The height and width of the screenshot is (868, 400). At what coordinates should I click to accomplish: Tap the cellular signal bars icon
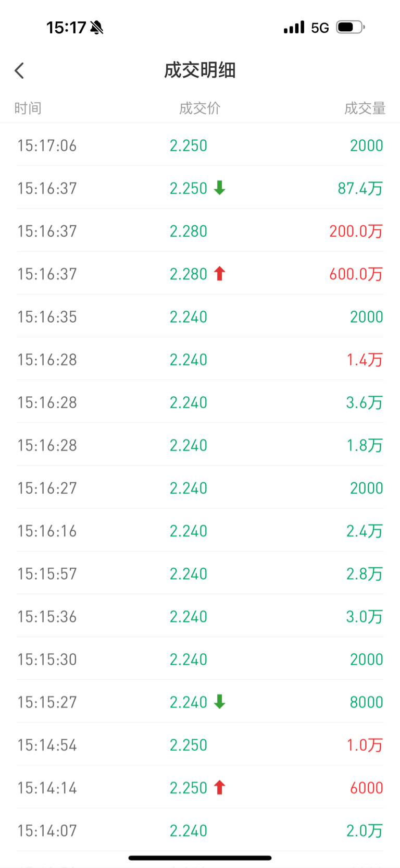point(294,28)
